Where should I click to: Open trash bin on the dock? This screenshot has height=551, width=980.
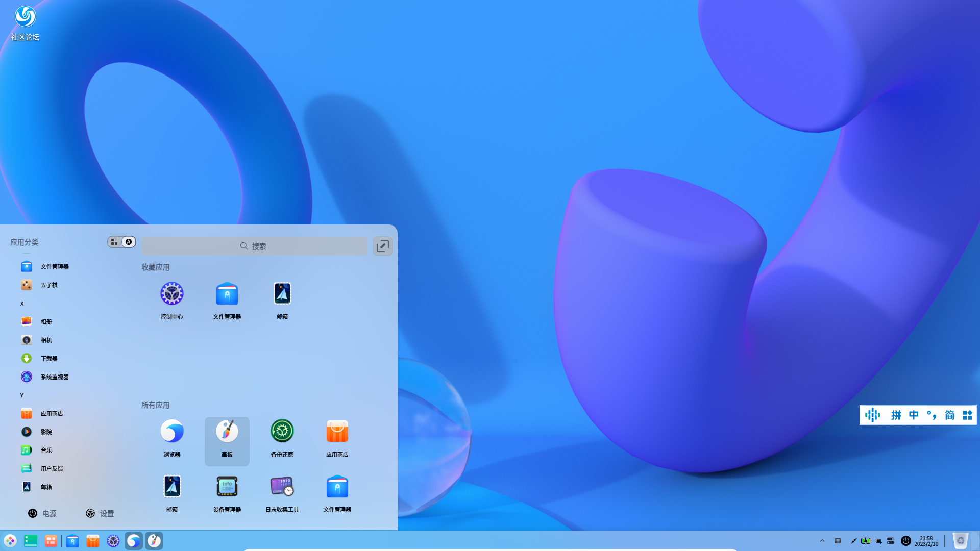tap(960, 541)
